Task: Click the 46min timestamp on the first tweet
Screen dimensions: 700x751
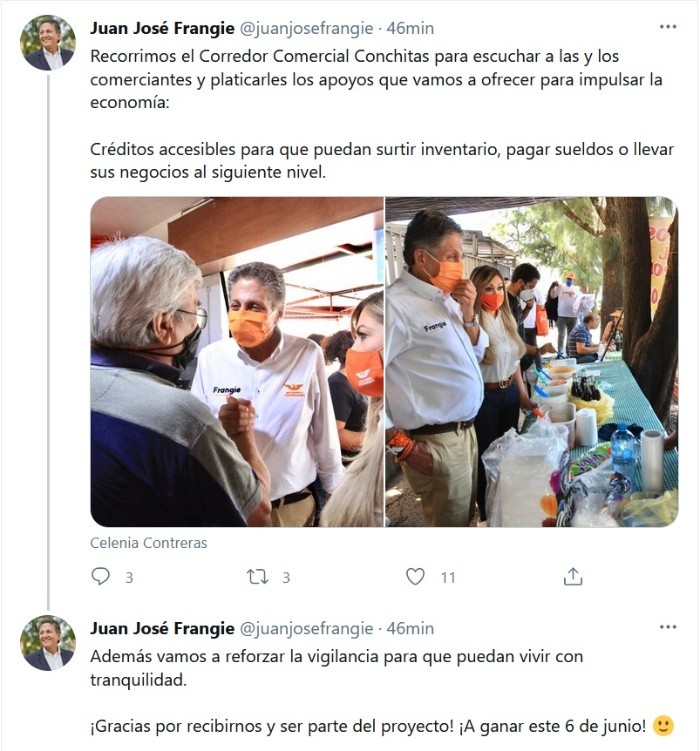Action: [x=410, y=28]
